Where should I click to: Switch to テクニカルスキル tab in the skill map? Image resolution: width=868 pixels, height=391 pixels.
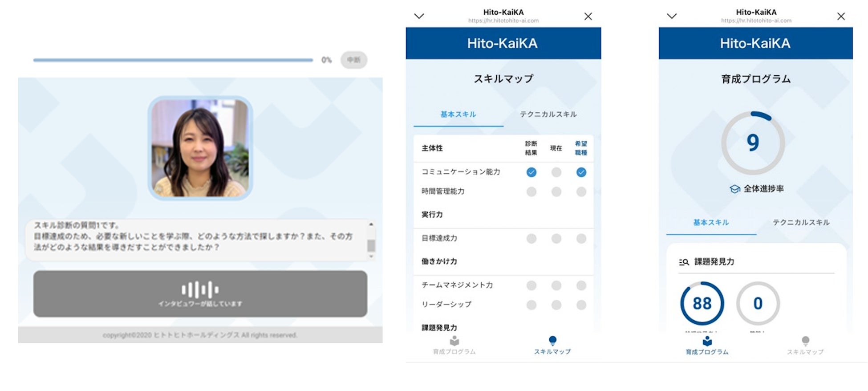[x=548, y=114]
